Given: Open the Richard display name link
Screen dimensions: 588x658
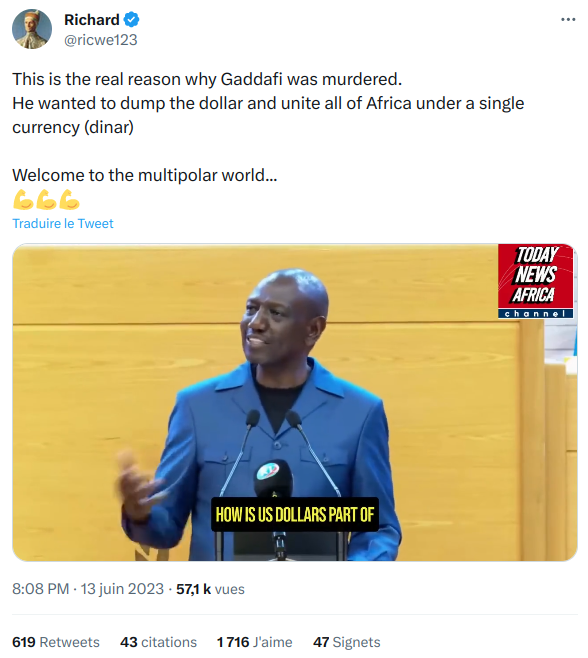Looking at the screenshot, I should [x=91, y=20].
